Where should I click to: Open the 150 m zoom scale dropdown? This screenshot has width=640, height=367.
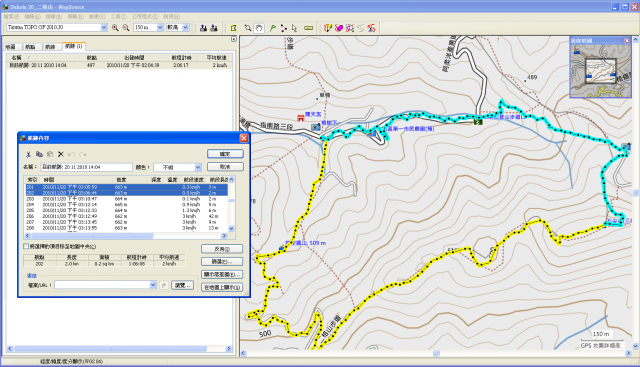160,27
